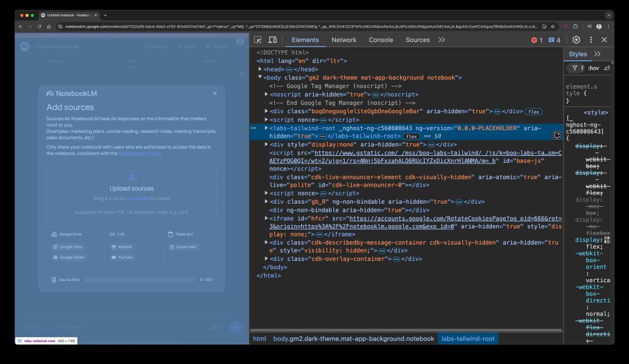Click the Google Drive icon
The height and width of the screenshot is (364, 629).
coord(54,234)
